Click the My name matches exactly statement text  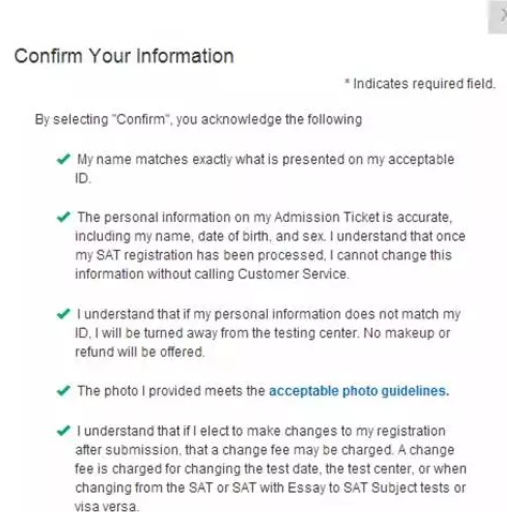pyautogui.click(x=265, y=169)
